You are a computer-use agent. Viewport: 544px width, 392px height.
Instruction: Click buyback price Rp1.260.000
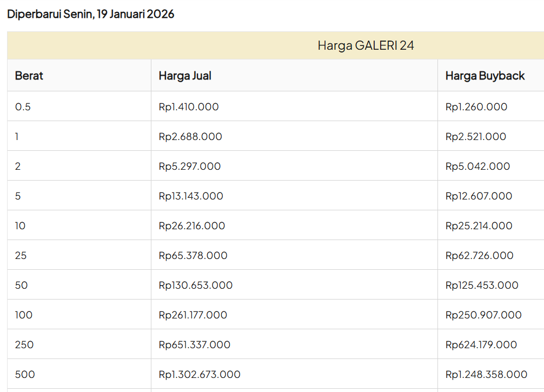click(x=476, y=107)
